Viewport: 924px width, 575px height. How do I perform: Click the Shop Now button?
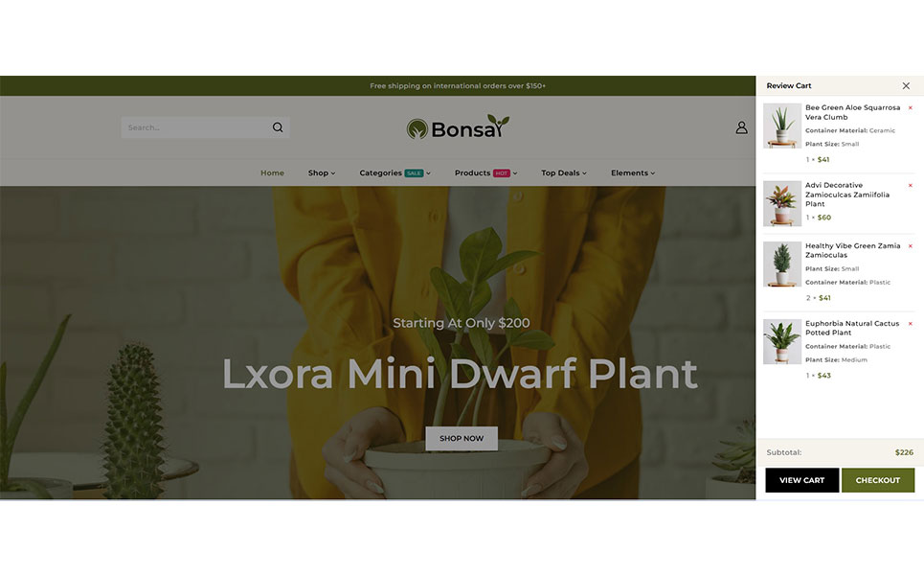[x=462, y=439]
